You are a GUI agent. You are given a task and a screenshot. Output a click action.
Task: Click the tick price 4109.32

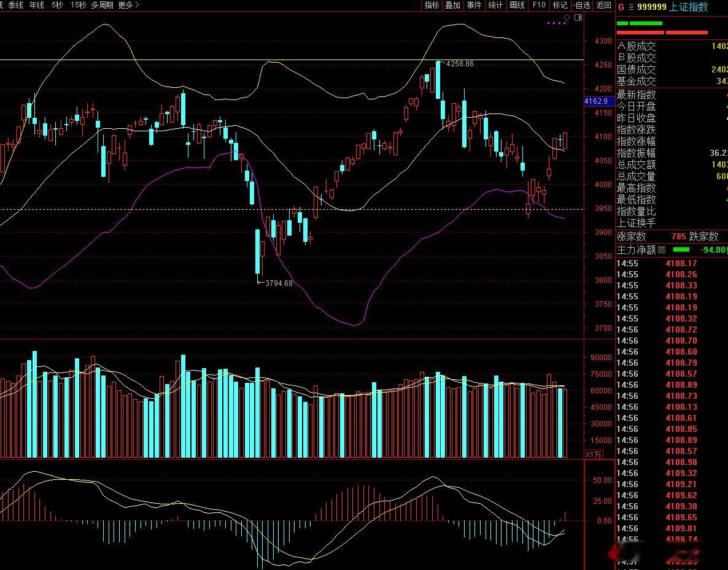[681, 473]
